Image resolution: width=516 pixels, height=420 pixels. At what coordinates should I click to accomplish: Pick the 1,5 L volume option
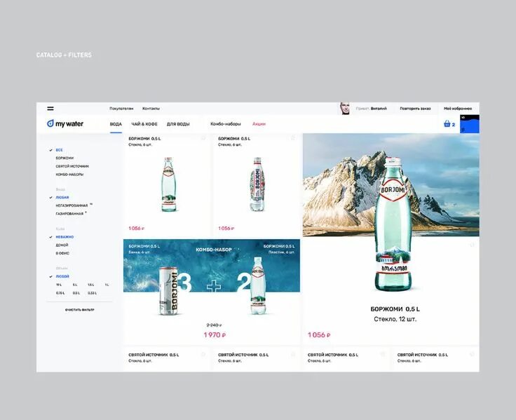[x=91, y=285]
